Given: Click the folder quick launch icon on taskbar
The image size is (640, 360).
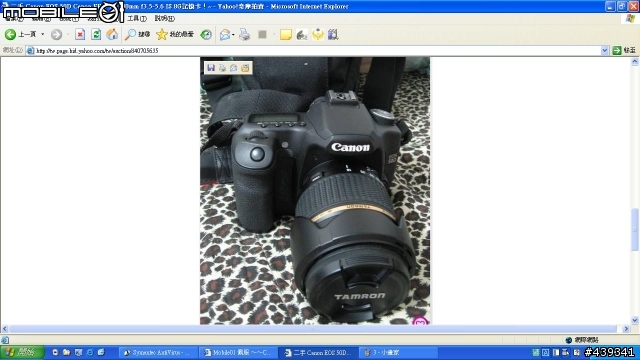Looking at the screenshot, I should click(x=67, y=353).
